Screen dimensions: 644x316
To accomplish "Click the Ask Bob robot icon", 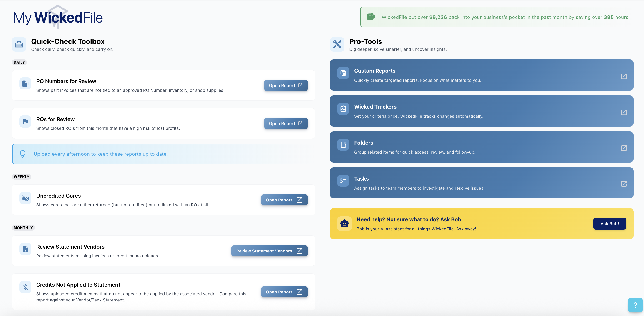I will point(344,223).
